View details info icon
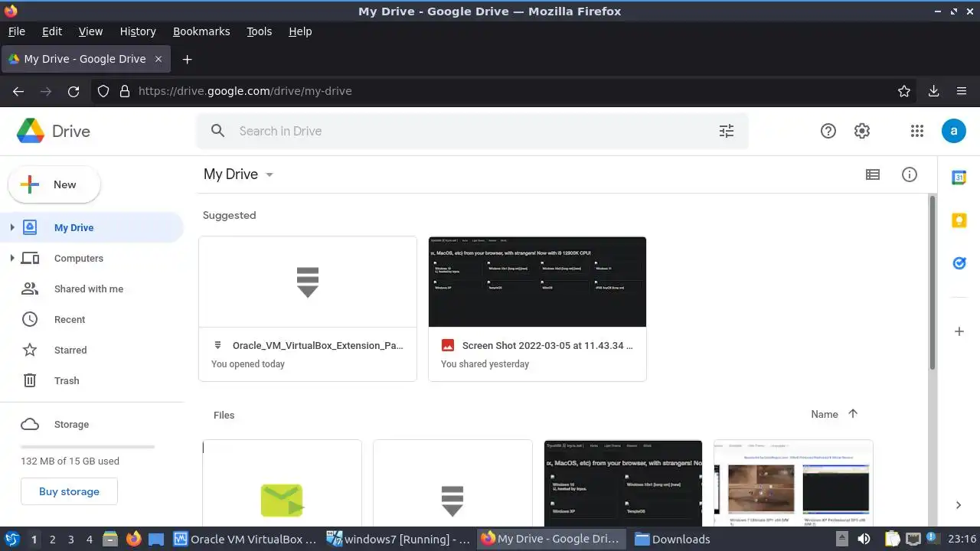This screenshot has width=980, height=551. (x=910, y=174)
